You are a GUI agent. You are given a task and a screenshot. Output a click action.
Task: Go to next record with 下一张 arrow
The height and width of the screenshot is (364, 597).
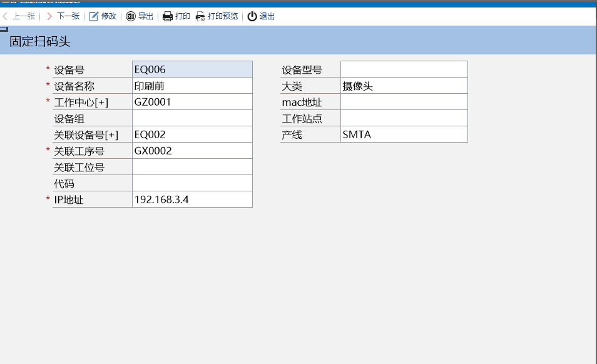click(49, 16)
